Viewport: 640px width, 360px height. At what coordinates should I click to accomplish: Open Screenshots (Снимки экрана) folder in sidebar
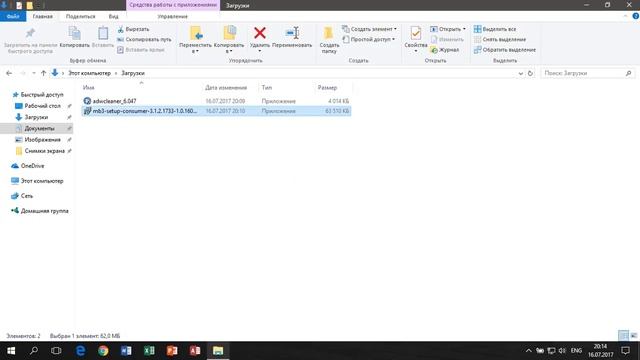(44, 151)
